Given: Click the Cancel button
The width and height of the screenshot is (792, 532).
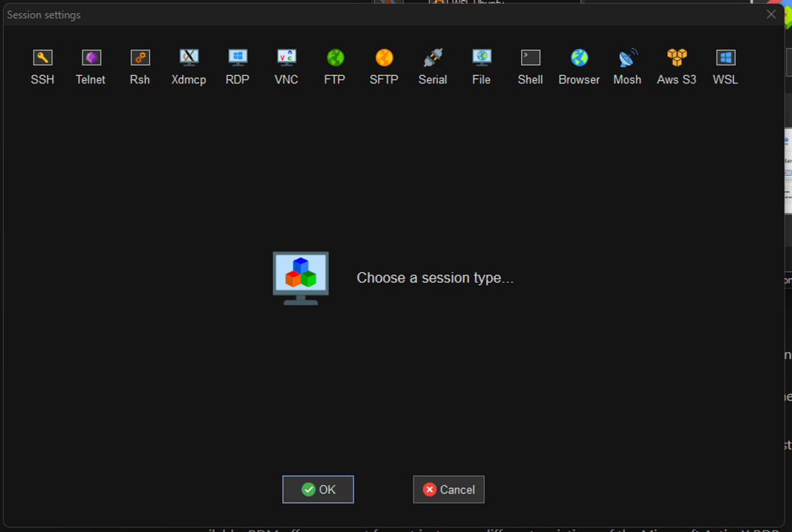Looking at the screenshot, I should (x=449, y=490).
